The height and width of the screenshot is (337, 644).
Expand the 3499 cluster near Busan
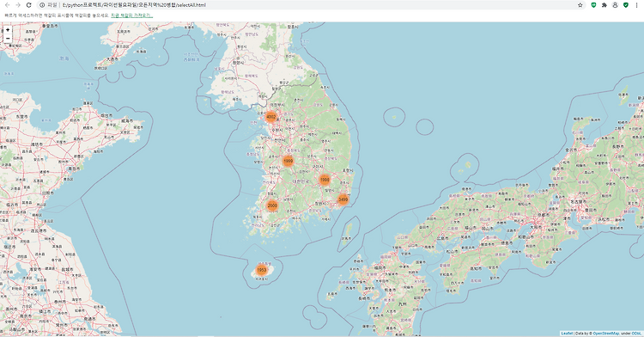[343, 199]
